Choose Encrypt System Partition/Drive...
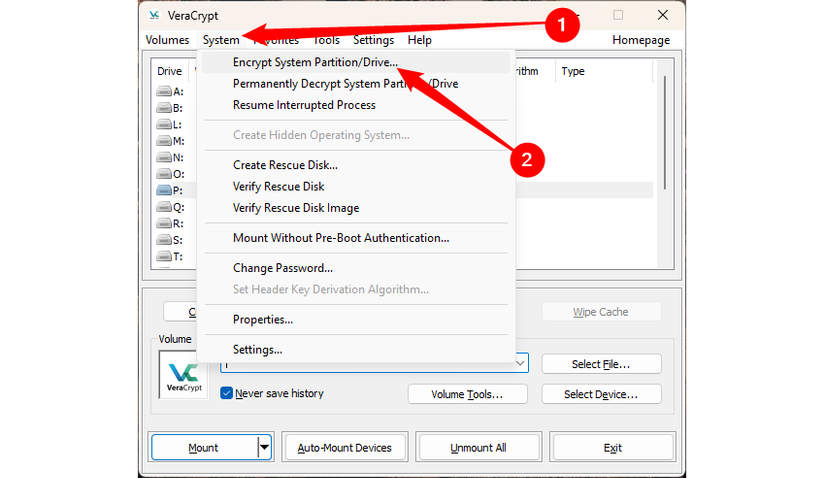Viewport: 825px width, 478px height. point(356,62)
